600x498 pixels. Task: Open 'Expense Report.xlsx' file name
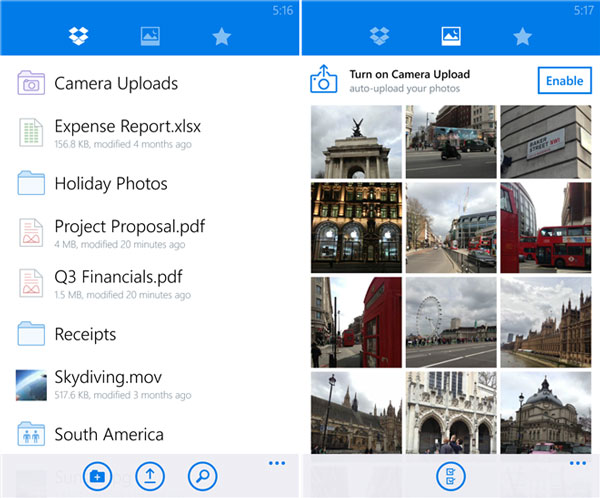point(127,126)
